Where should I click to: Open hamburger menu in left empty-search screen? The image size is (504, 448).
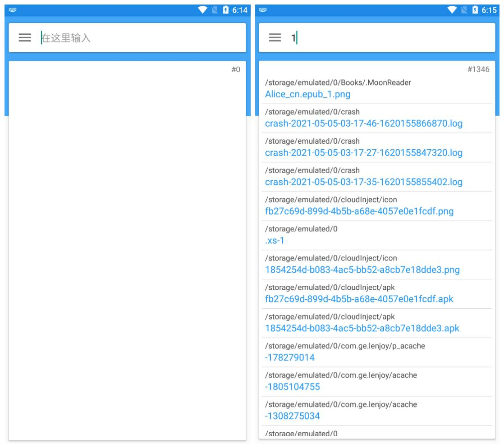pos(25,38)
